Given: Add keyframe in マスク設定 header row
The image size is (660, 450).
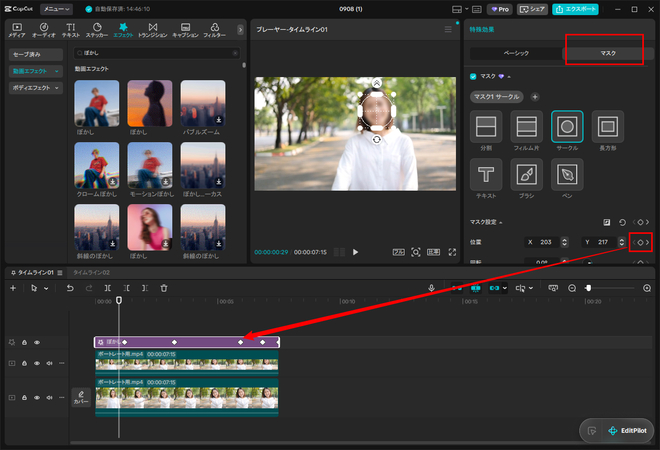Looking at the screenshot, I should (640, 222).
